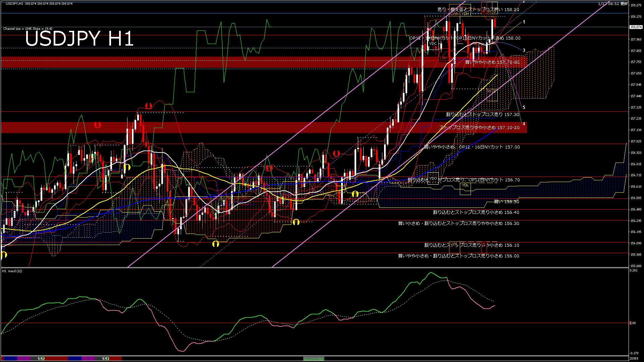Viewport: 644px width, 362px height.
Task: Click the H1 macd (12) indicator label
Action: pyautogui.click(x=12, y=271)
